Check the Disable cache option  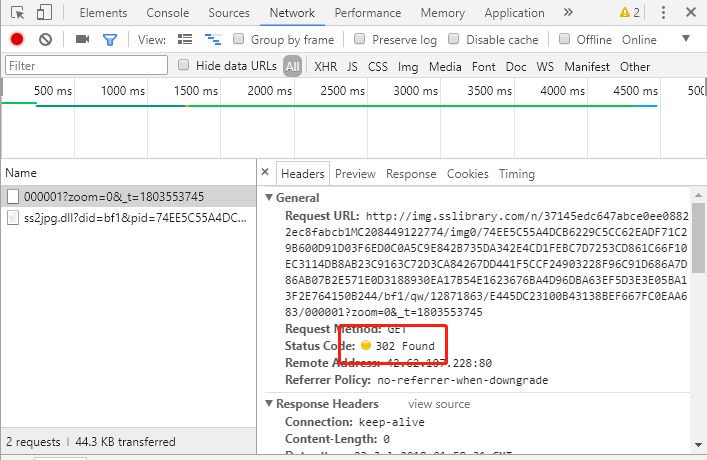454,39
